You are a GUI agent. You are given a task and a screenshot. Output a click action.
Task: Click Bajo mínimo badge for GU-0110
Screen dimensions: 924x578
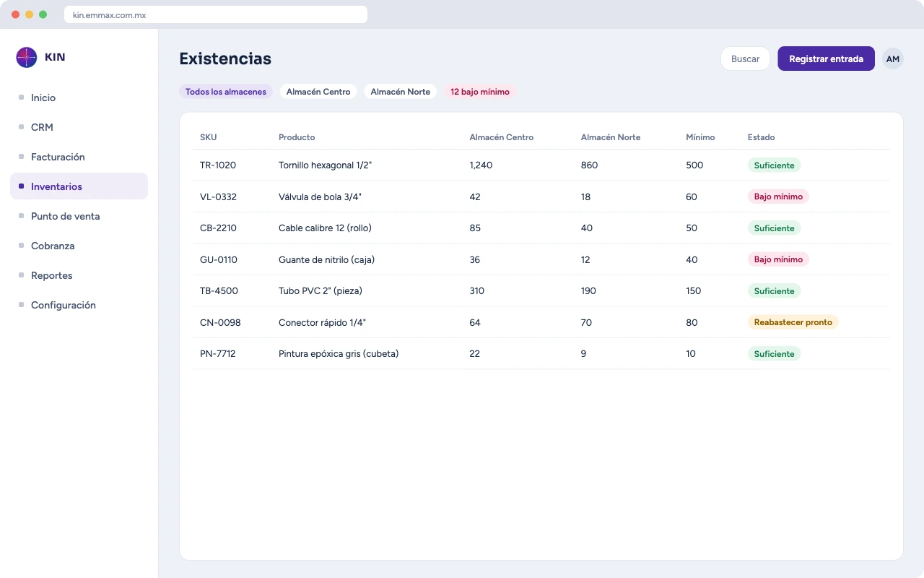[x=778, y=259]
